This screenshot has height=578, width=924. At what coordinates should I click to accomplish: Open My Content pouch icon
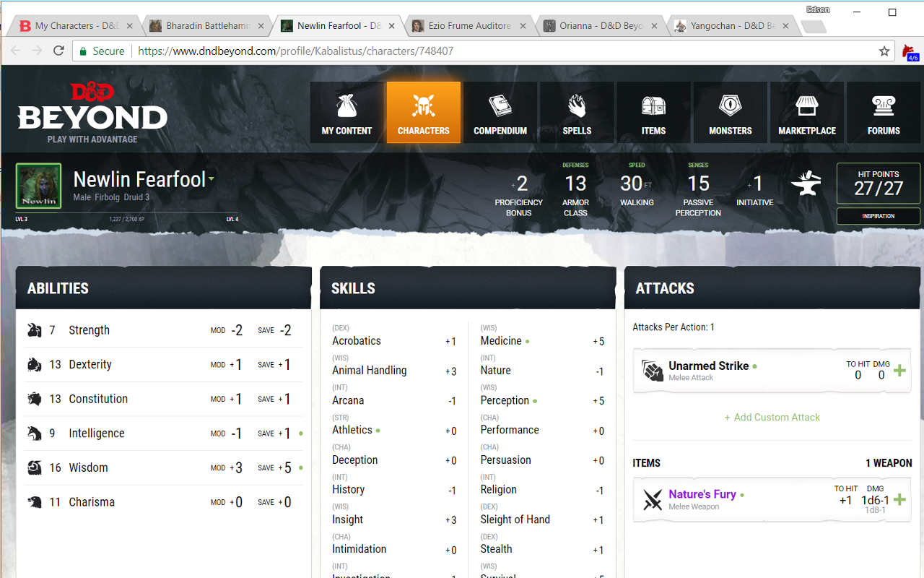point(347,106)
